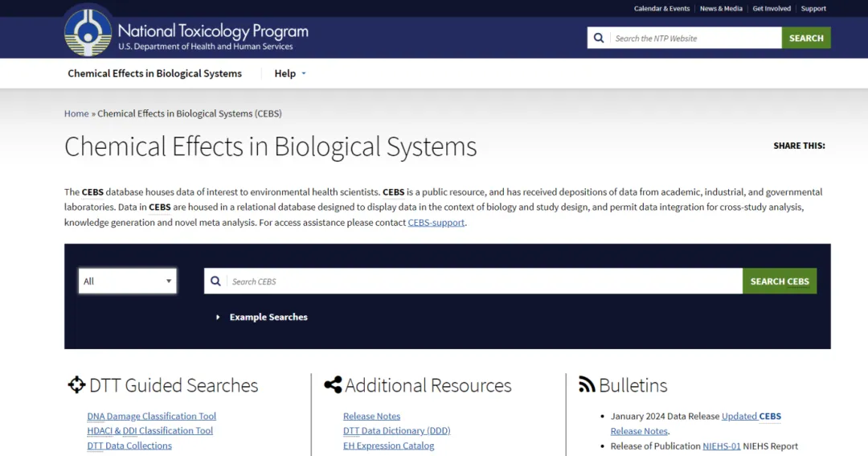868x456 pixels.
Task: Click the RSS feed icon beside Bulletins
Action: pos(587,384)
